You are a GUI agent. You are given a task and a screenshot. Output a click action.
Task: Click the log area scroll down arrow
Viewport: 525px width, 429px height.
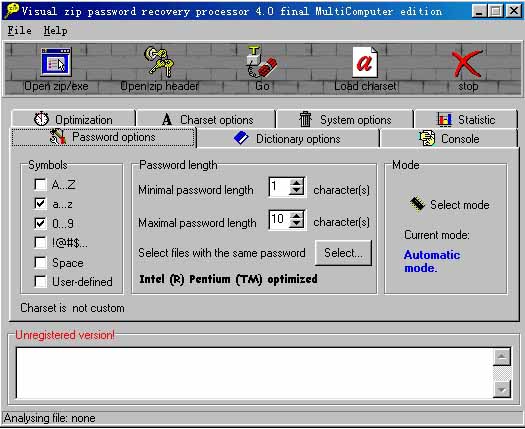(502, 389)
